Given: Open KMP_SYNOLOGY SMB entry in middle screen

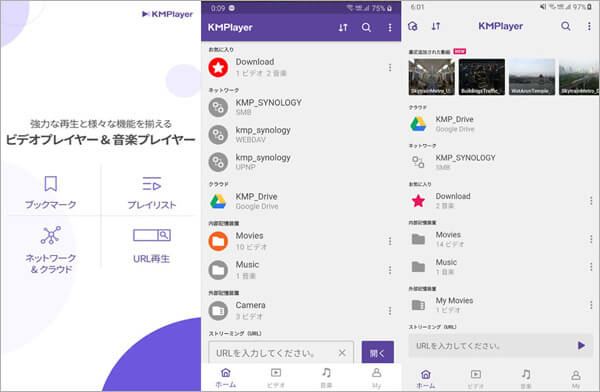Looking at the screenshot, I should click(300, 107).
